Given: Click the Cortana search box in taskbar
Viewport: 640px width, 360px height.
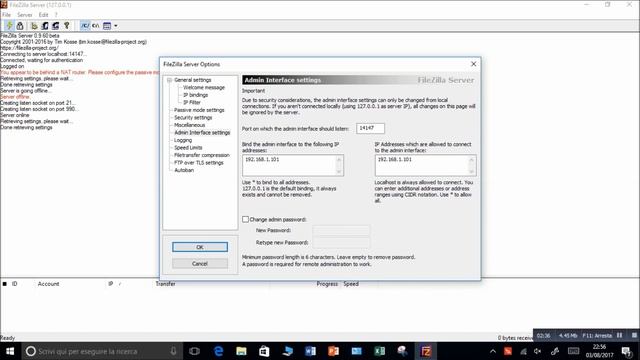Looking at the screenshot, I should pos(102,351).
